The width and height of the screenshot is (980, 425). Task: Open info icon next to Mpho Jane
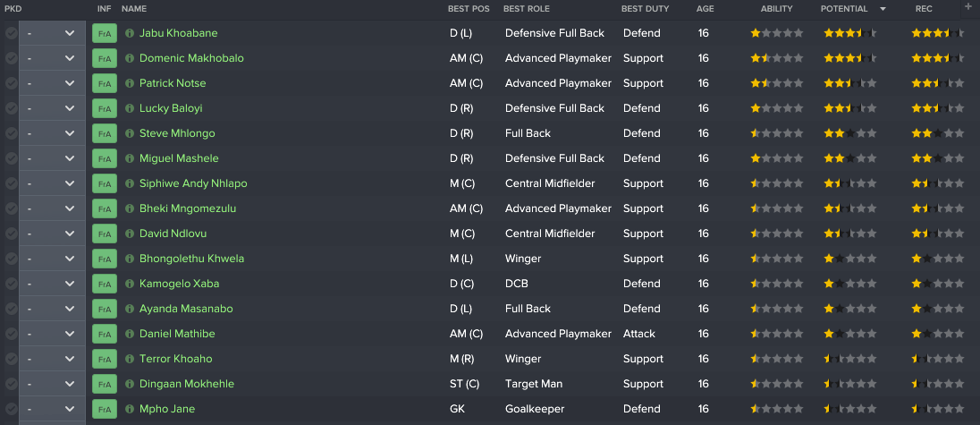[x=130, y=409]
